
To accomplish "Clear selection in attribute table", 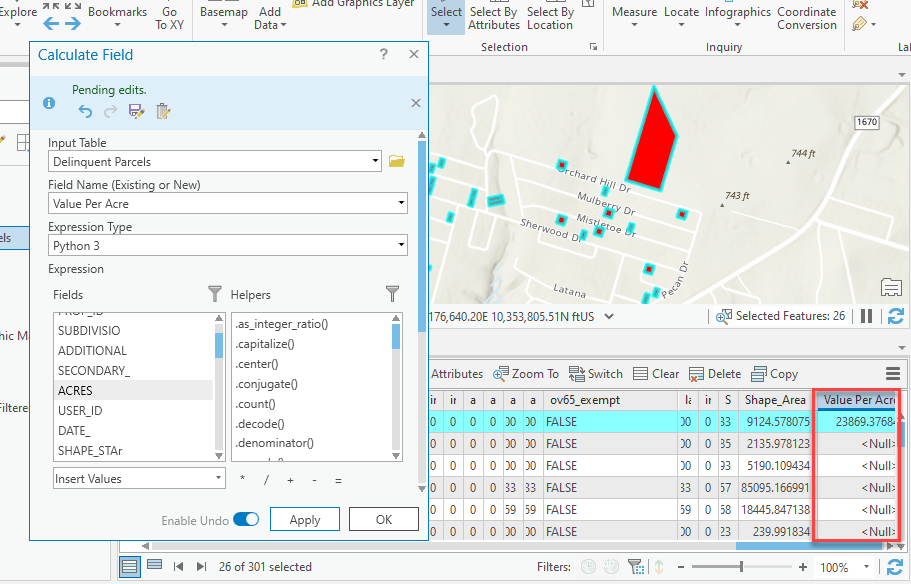I will pyautogui.click(x=656, y=374).
